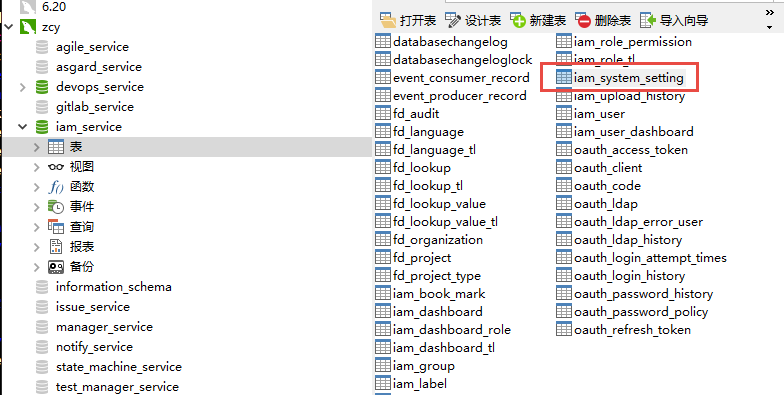Screen dimensions: 784x395
Task: Collapse the iam_service database node
Action: pyautogui.click(x=22, y=127)
